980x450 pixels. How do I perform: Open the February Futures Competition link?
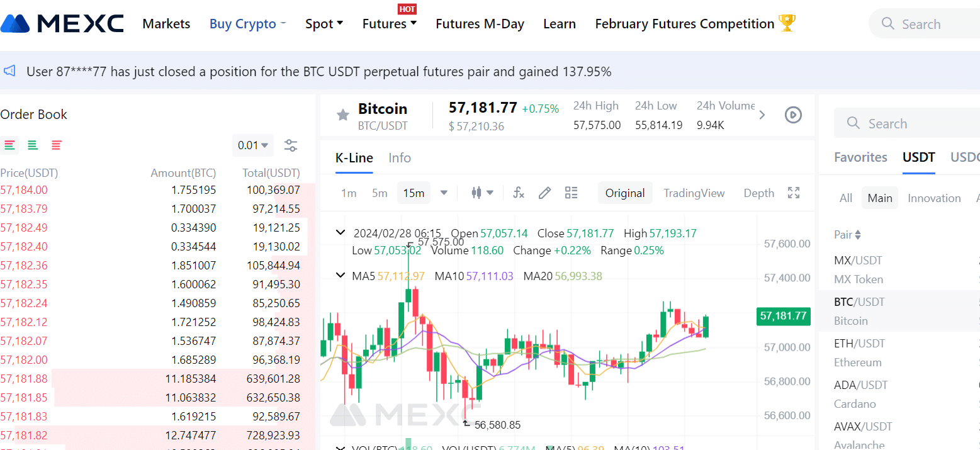[x=695, y=24]
